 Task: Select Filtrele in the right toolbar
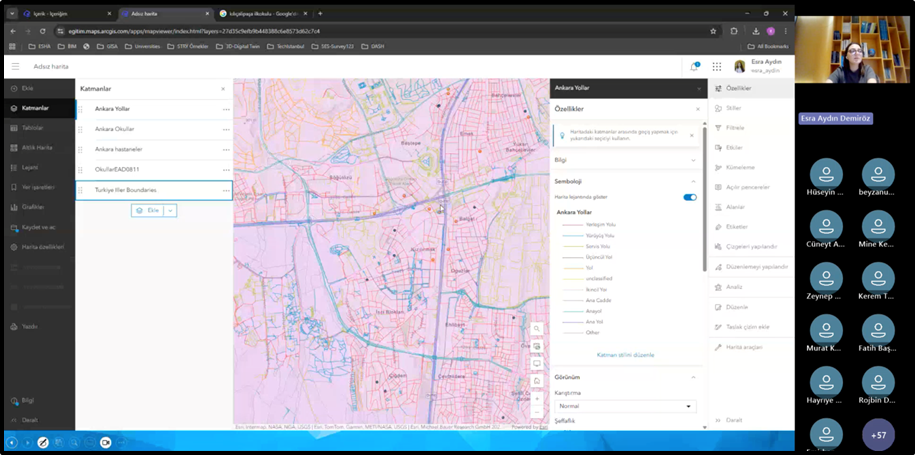[734, 128]
